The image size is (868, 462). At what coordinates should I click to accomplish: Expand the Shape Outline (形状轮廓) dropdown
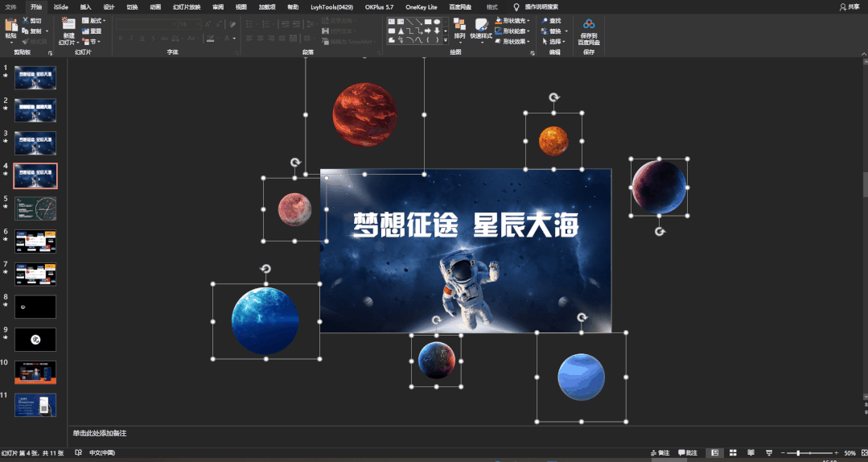click(x=529, y=31)
